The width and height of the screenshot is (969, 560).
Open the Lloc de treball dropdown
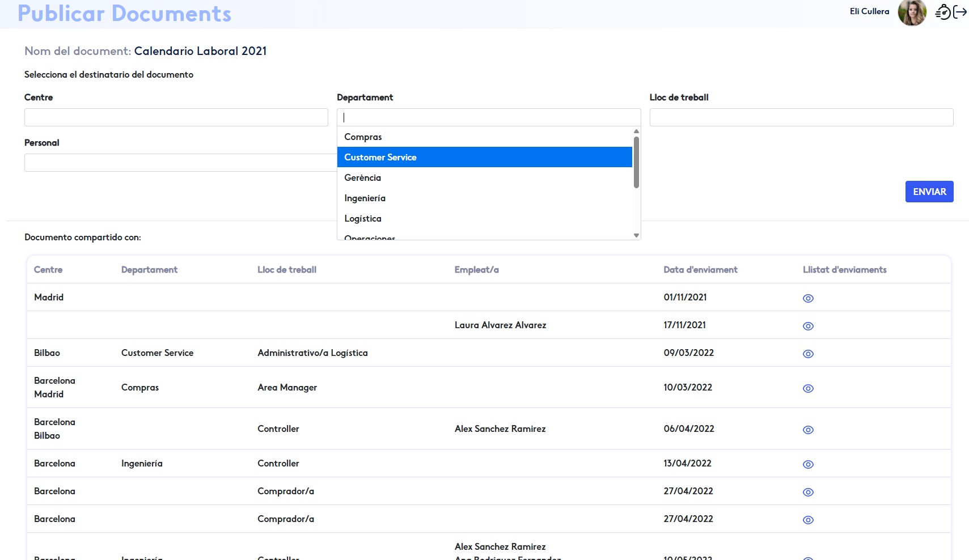pos(801,117)
